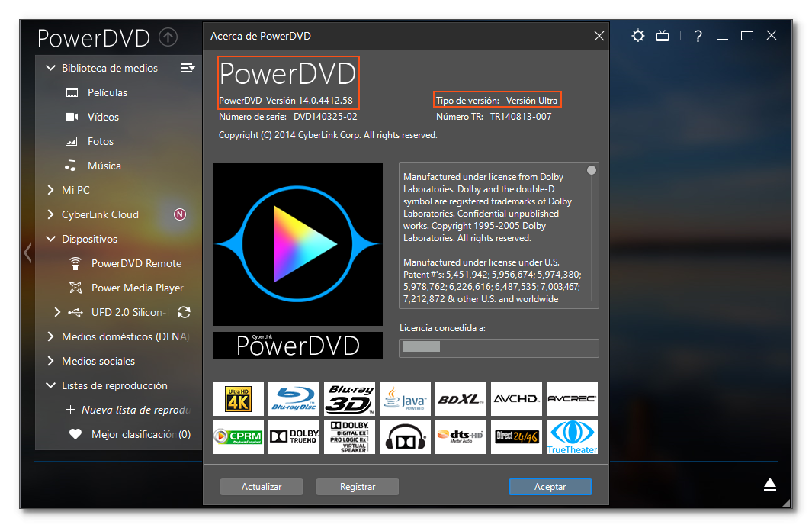This screenshot has height=528, width=812.
Task: Click the Dolby TrueHD logo
Action: tap(294, 436)
